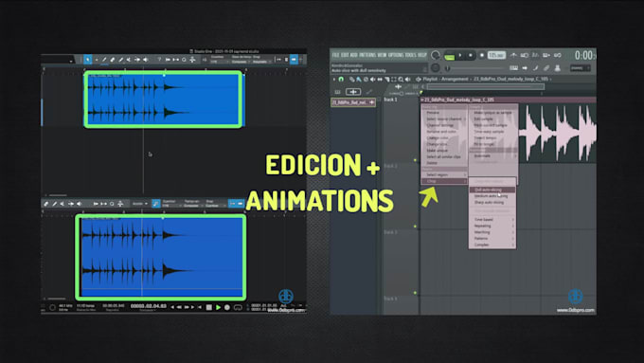Open the OPTIONS menu in FL Studio
Image resolution: width=644 pixels, height=363 pixels.
[396, 55]
